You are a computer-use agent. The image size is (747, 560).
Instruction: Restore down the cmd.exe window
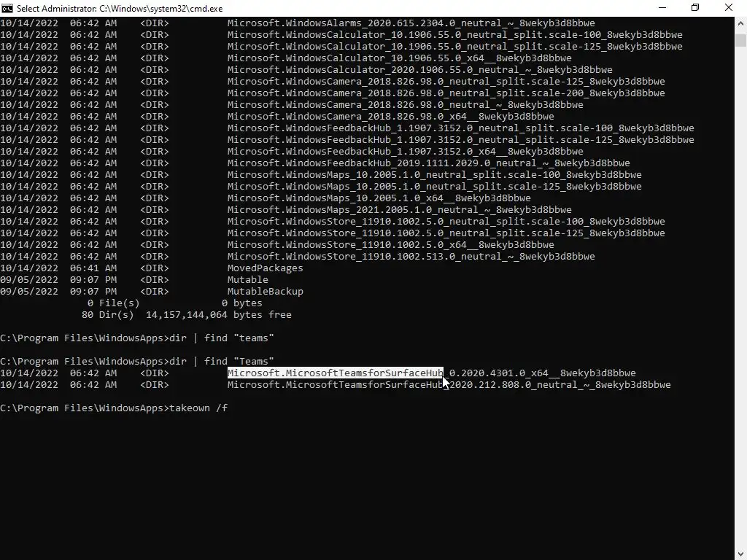pos(695,8)
